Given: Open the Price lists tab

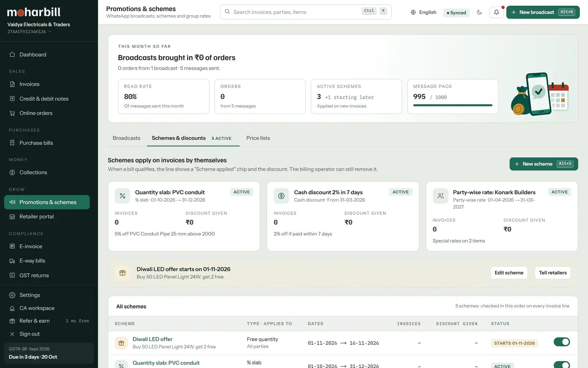Looking at the screenshot, I should pyautogui.click(x=258, y=138).
